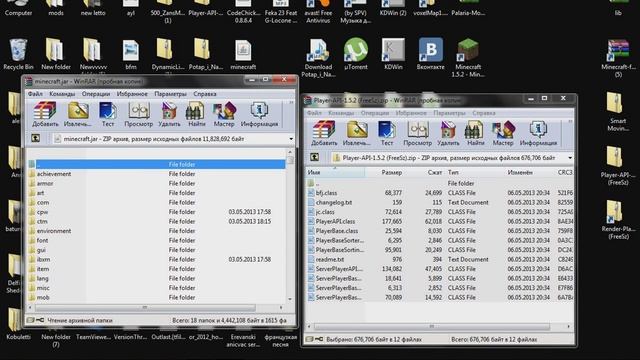Viewport: 640px width, 360px height.
Task: Click Добавить icon in Player-API window
Action: 324,133
